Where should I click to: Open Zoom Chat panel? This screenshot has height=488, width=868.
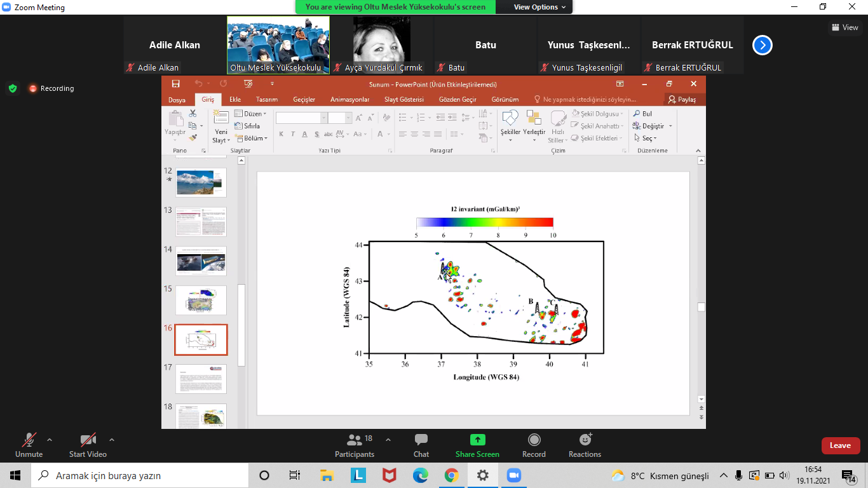click(x=421, y=445)
